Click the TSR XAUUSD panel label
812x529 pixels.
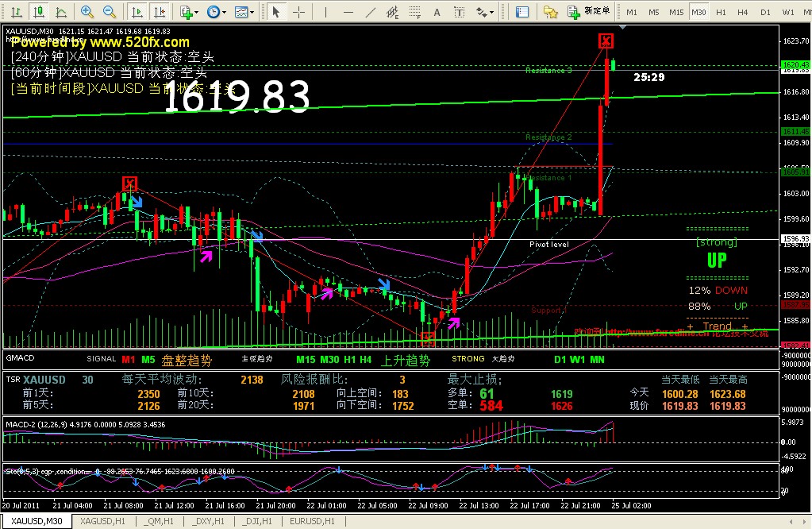point(36,380)
